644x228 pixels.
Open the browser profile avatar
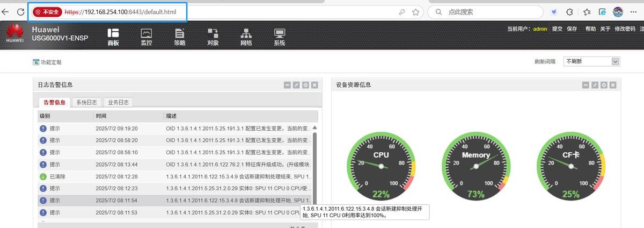coord(618,12)
